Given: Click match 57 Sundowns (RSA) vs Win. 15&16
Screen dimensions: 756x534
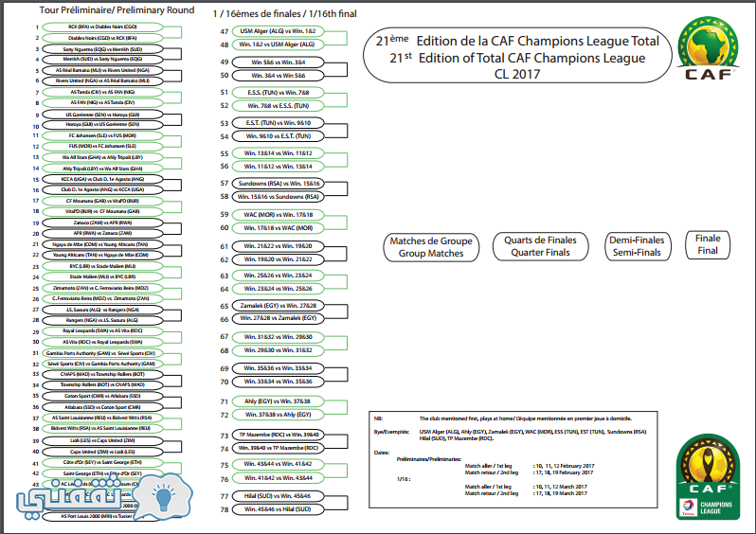Looking at the screenshot, I should tap(278, 184).
